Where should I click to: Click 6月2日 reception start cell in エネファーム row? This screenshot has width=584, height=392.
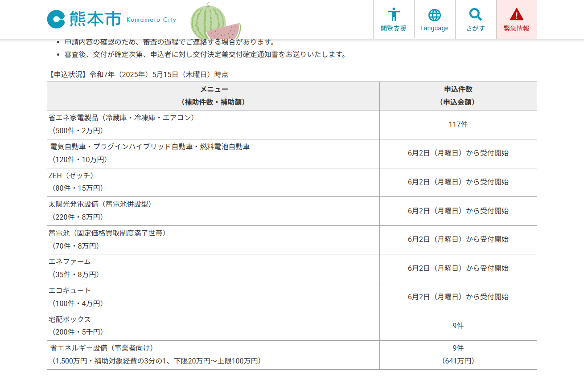pos(458,269)
